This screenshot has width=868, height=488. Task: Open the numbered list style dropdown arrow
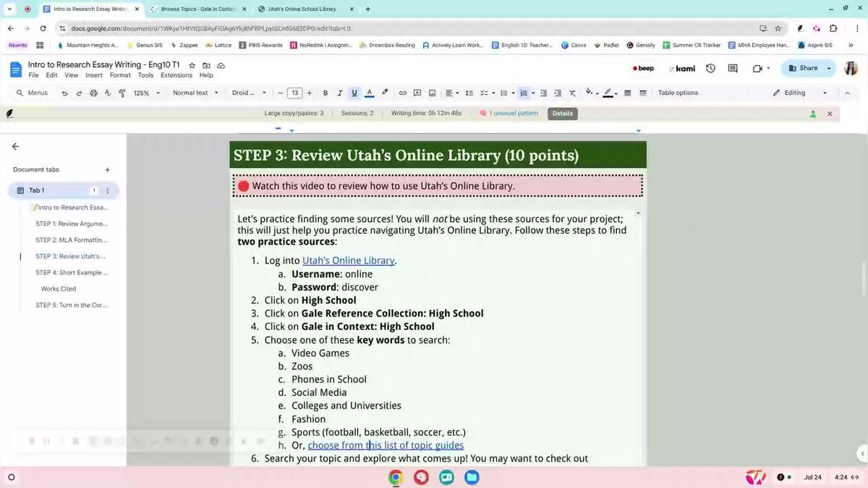coord(533,93)
